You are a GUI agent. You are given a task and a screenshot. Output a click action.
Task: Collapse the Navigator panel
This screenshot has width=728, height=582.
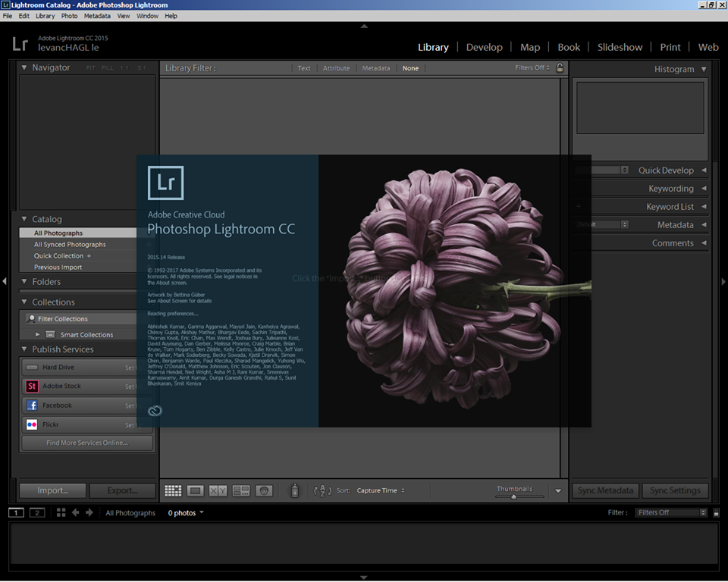pos(24,67)
